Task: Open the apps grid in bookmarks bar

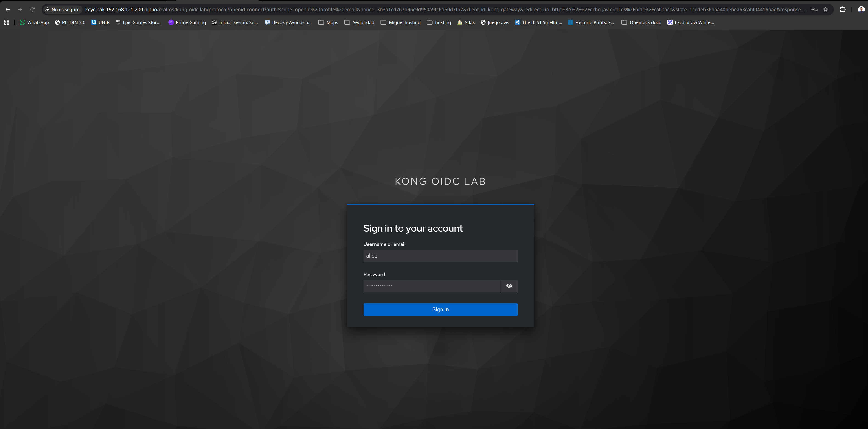Action: point(6,22)
